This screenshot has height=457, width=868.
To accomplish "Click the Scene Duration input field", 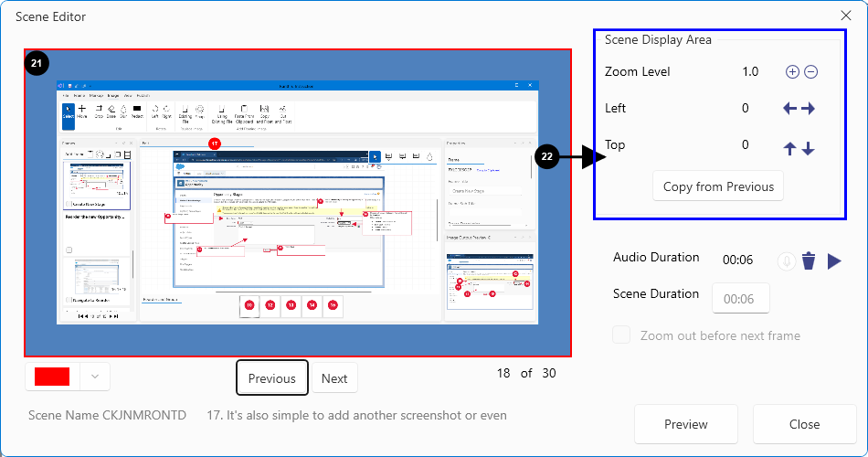I will tap(740, 299).
